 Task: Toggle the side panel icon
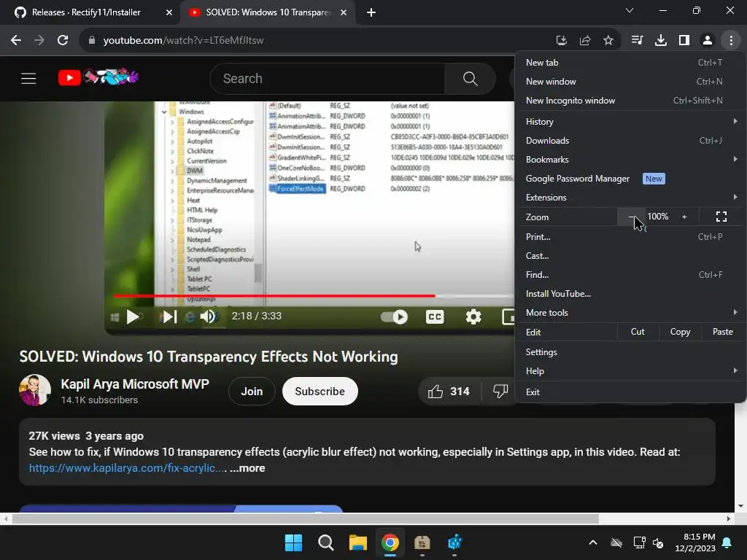point(684,41)
